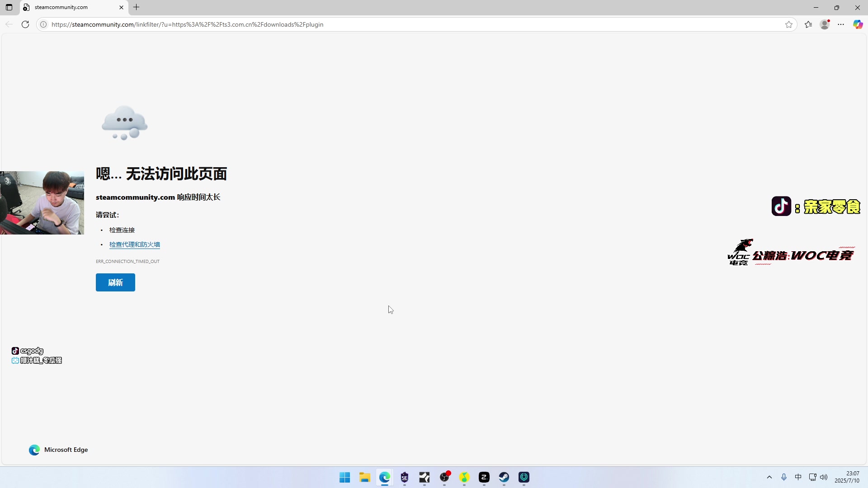Select the steamcommunity.com tab
The height and width of the screenshot is (488, 868).
click(75, 7)
